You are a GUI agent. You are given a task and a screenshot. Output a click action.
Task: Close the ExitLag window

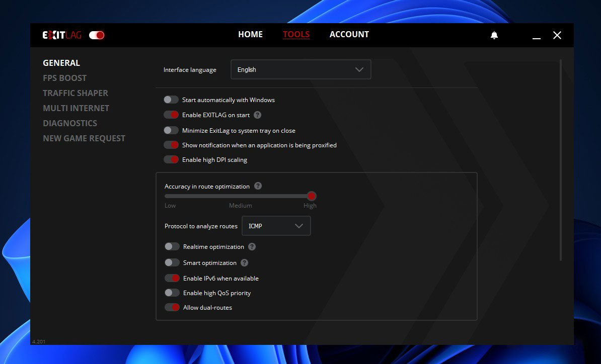557,35
